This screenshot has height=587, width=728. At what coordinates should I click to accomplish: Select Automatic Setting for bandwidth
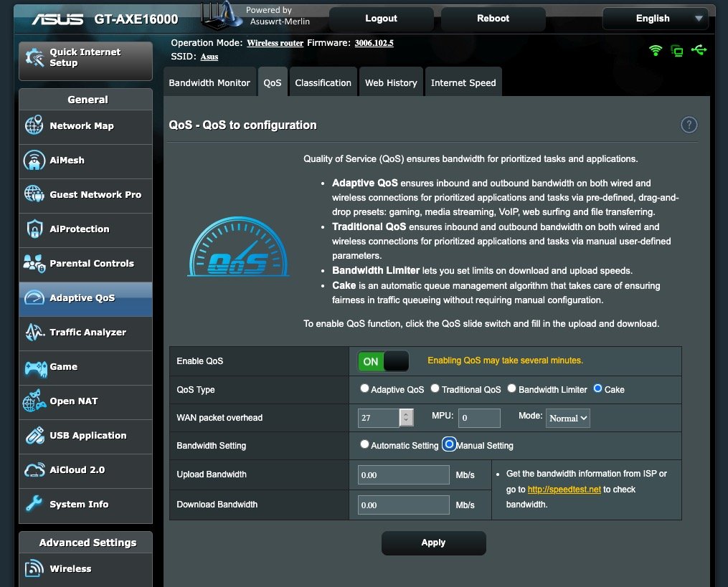364,444
